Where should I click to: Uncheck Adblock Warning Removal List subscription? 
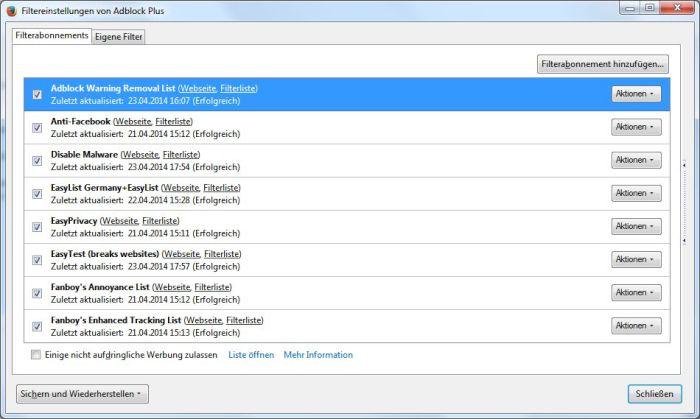pyautogui.click(x=37, y=95)
